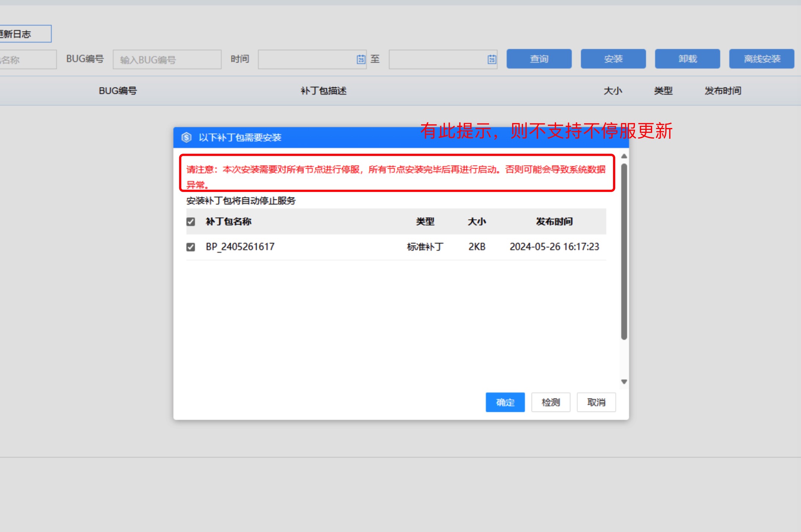Click the 检测 button

551,402
